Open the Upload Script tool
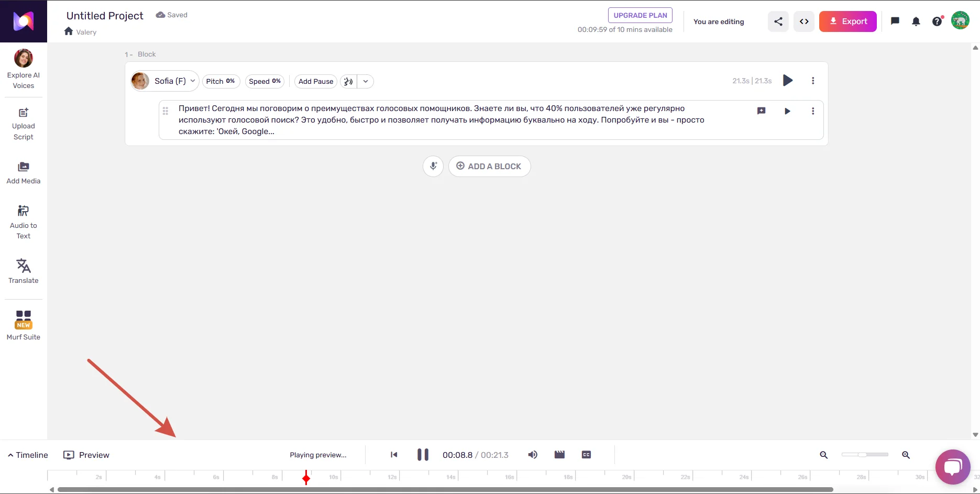This screenshot has height=494, width=980. (23, 124)
